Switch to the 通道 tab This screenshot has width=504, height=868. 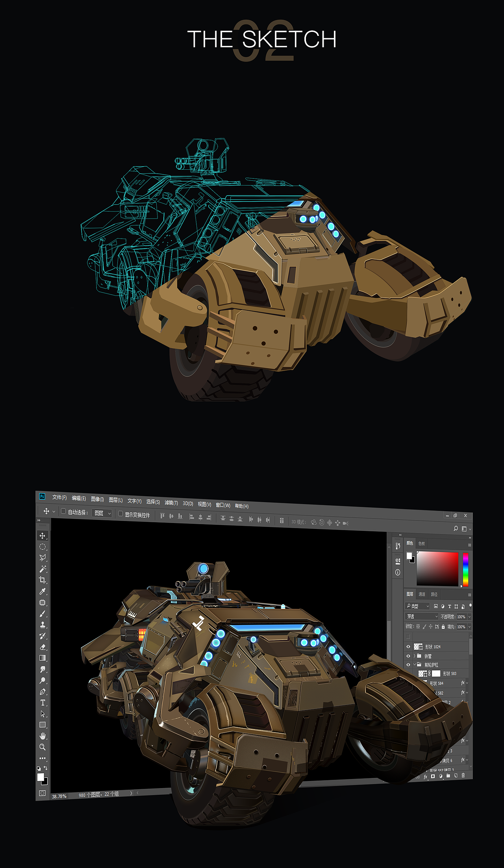point(422,594)
